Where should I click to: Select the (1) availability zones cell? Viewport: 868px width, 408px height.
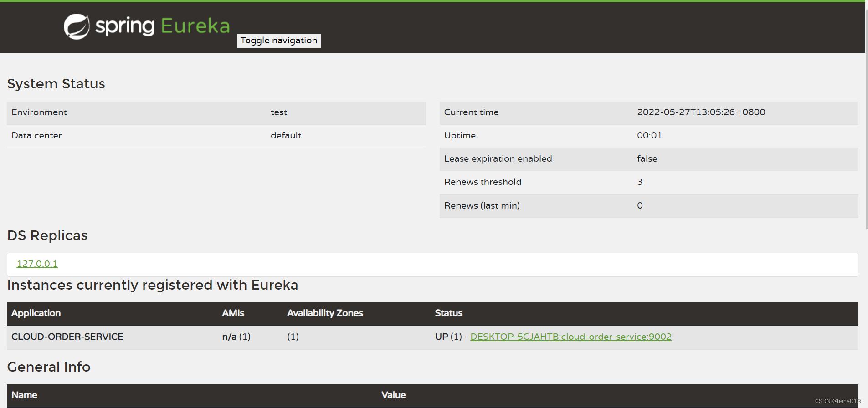tap(293, 337)
